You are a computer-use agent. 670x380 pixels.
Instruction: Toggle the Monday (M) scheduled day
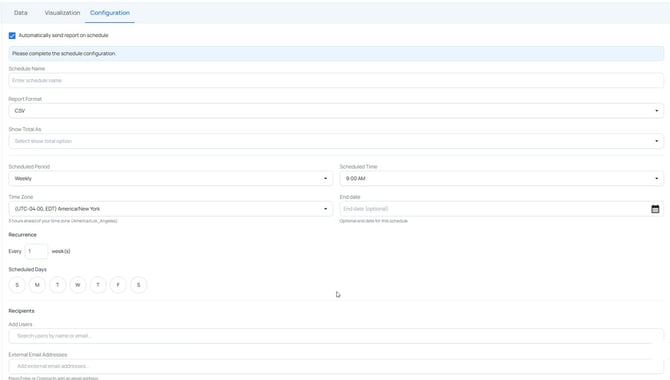pyautogui.click(x=37, y=285)
